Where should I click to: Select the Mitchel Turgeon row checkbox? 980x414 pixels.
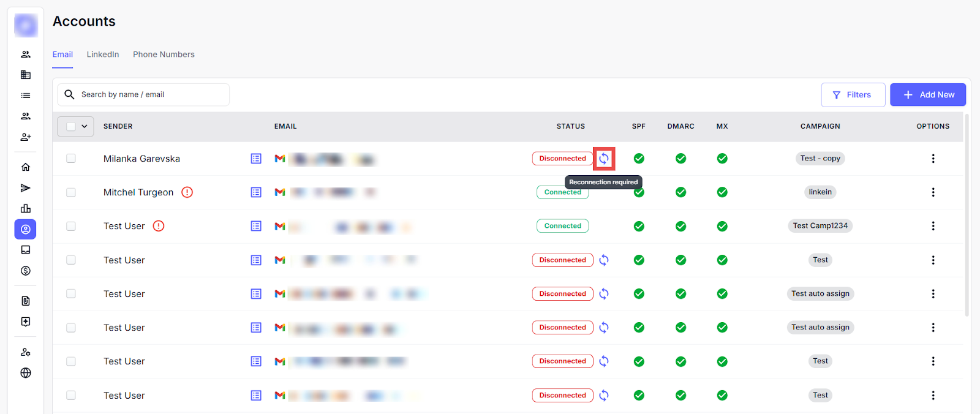click(x=71, y=192)
